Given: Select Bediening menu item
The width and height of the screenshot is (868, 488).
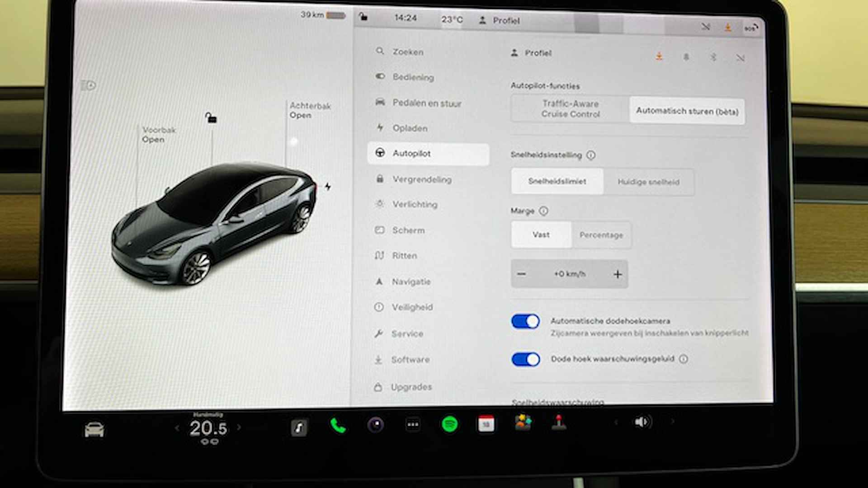Looking at the screenshot, I should (413, 77).
